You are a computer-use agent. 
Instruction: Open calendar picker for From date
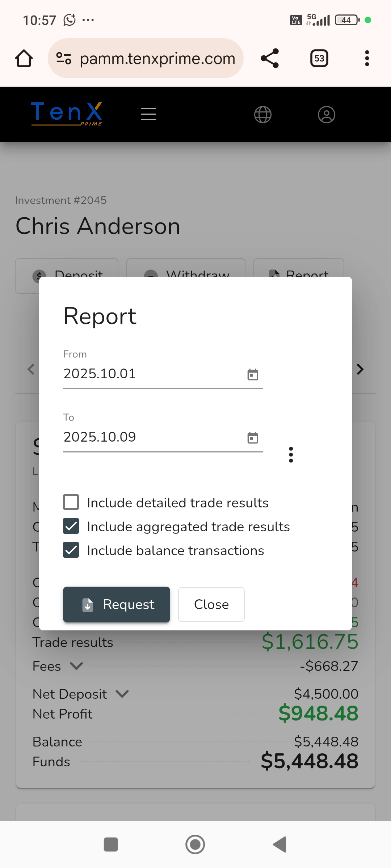point(253,374)
